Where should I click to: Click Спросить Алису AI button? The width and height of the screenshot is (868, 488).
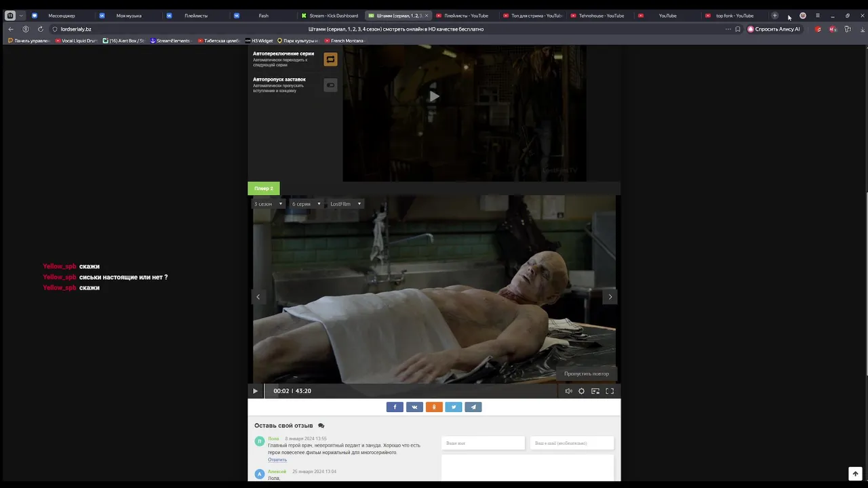774,29
